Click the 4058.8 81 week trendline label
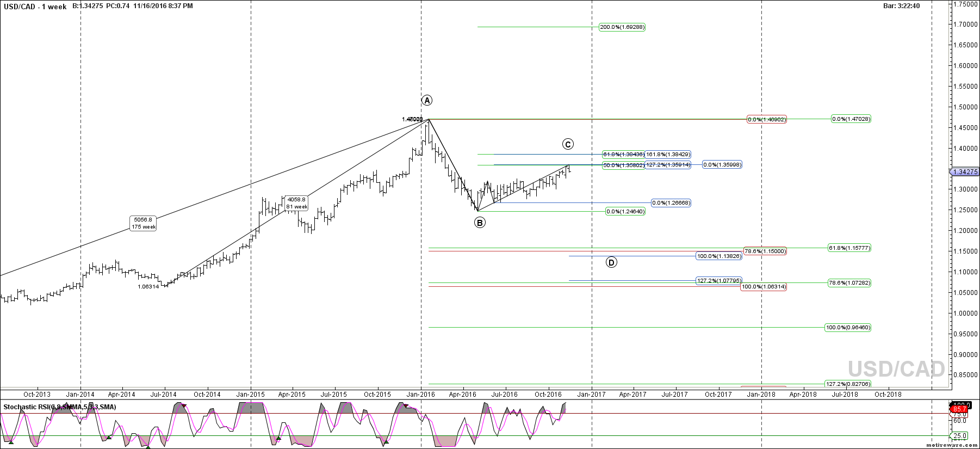Image resolution: width=980 pixels, height=449 pixels. tap(297, 203)
